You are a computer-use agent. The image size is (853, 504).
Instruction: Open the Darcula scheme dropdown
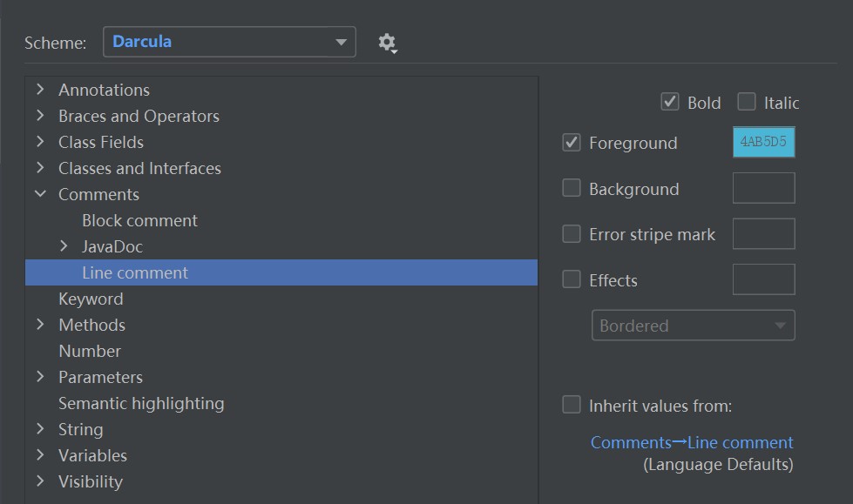(229, 42)
